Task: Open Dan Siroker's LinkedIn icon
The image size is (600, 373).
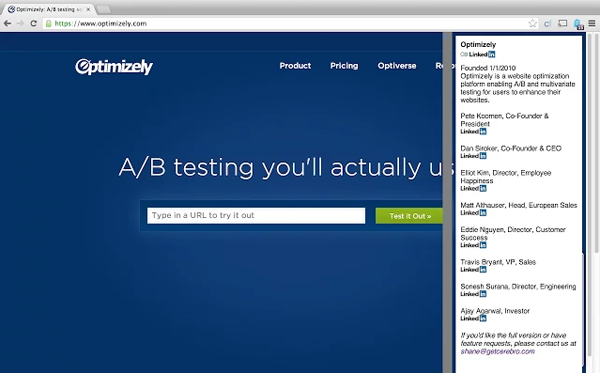Action: pos(473,156)
